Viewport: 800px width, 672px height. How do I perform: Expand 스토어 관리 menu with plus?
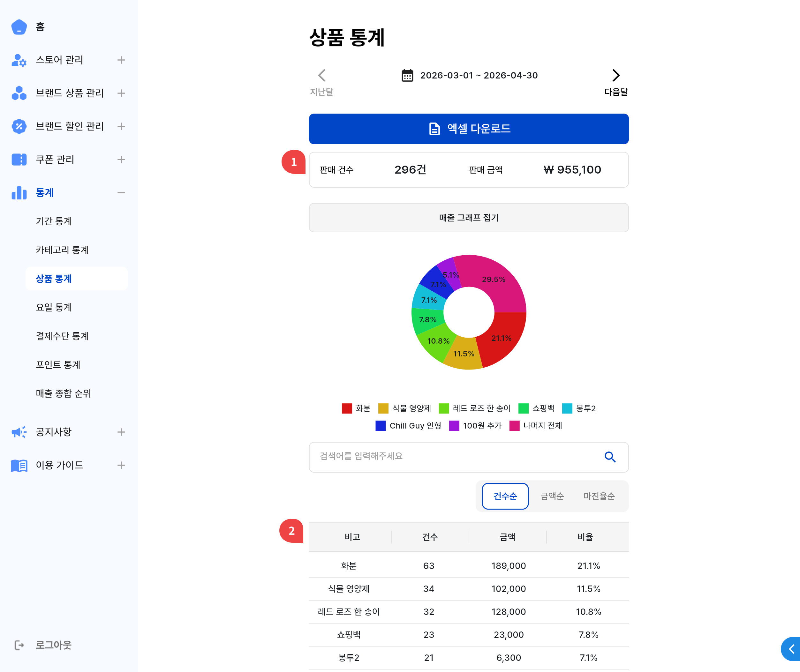click(121, 60)
